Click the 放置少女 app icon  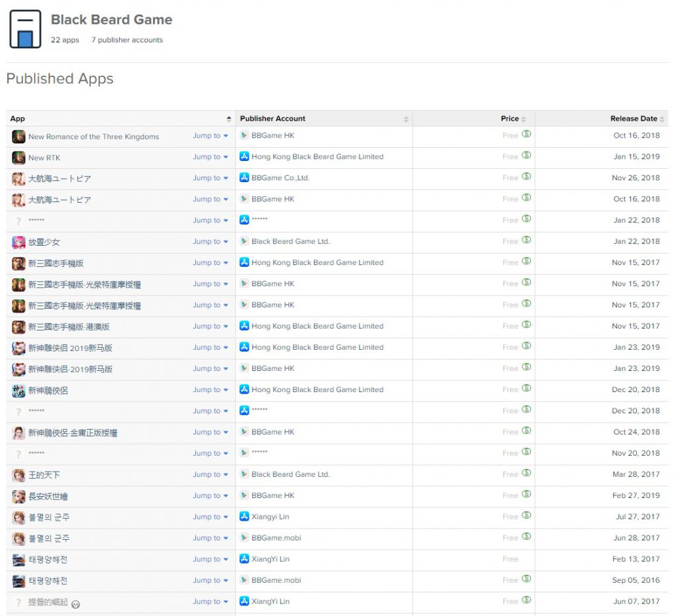point(19,242)
